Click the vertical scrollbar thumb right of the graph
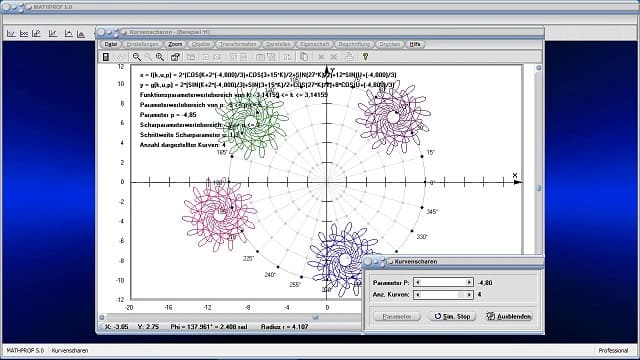The width and height of the screenshot is (640, 360). click(538, 188)
